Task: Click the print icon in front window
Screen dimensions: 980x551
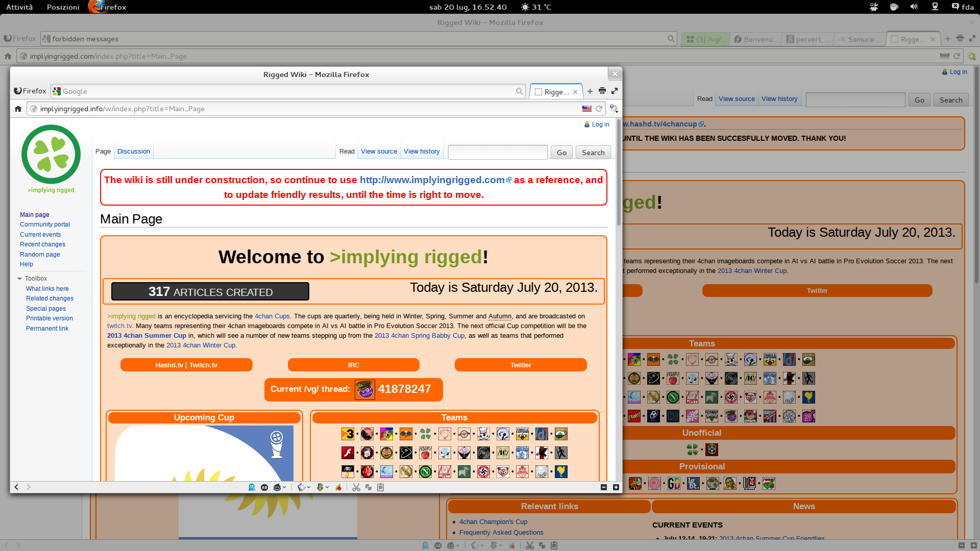Action: pyautogui.click(x=602, y=91)
